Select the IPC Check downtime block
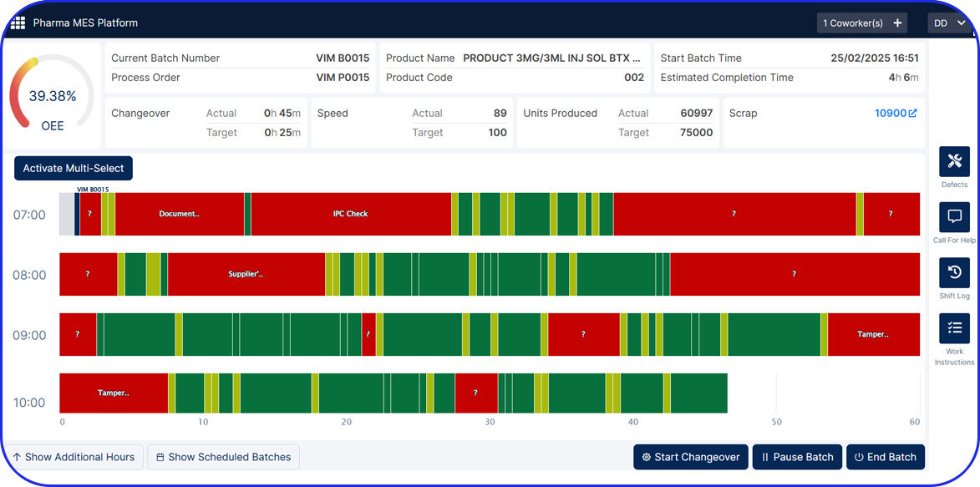980x487 pixels. click(x=350, y=214)
